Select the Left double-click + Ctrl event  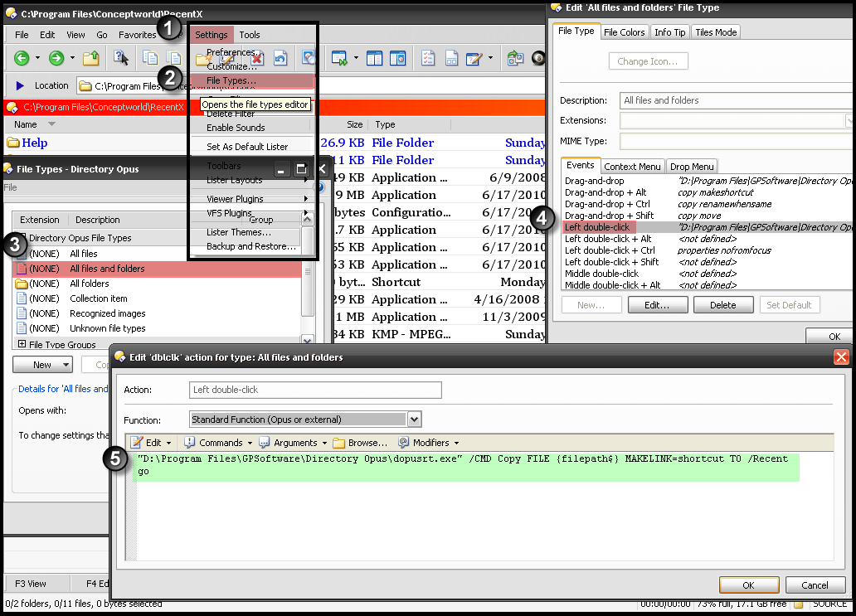(708, 250)
